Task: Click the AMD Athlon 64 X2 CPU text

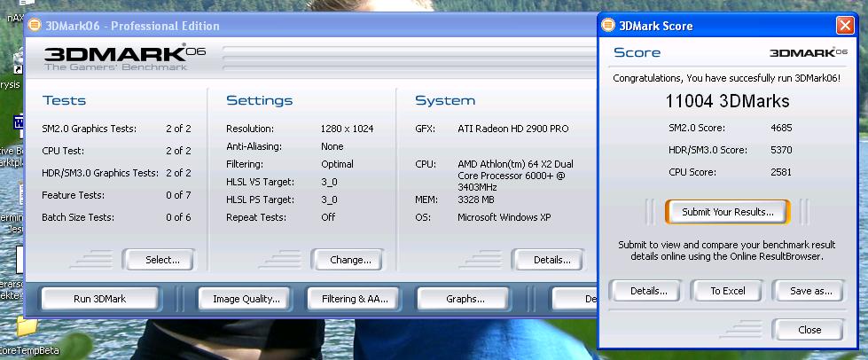Action: pyautogui.click(x=516, y=176)
